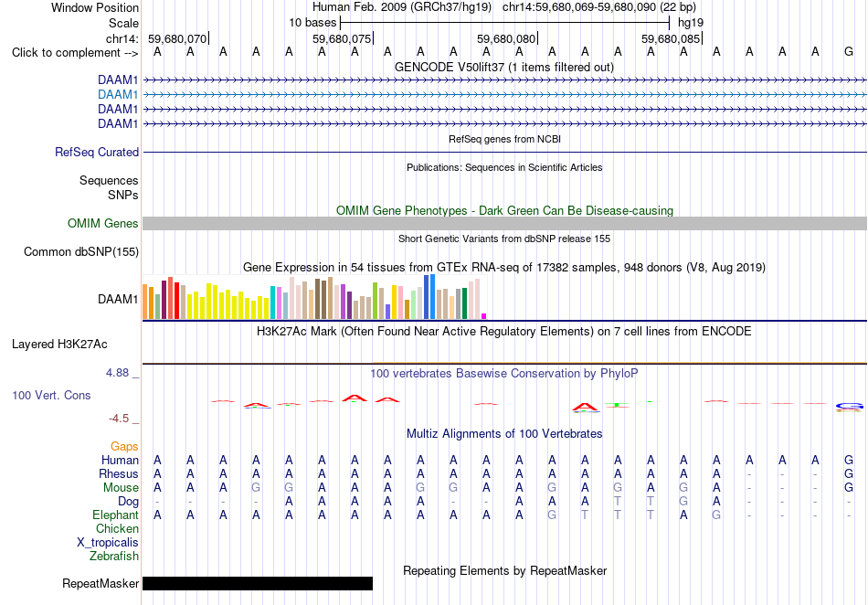Viewport: 868px width, 605px height.
Task: Click the "RefSeq Curated" track label
Action: pos(97,153)
